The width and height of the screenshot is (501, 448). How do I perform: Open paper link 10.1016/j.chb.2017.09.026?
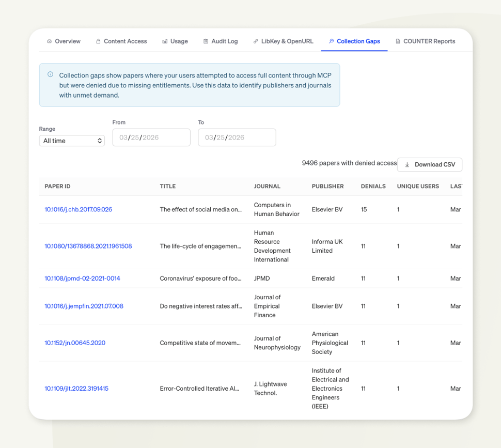79,210
